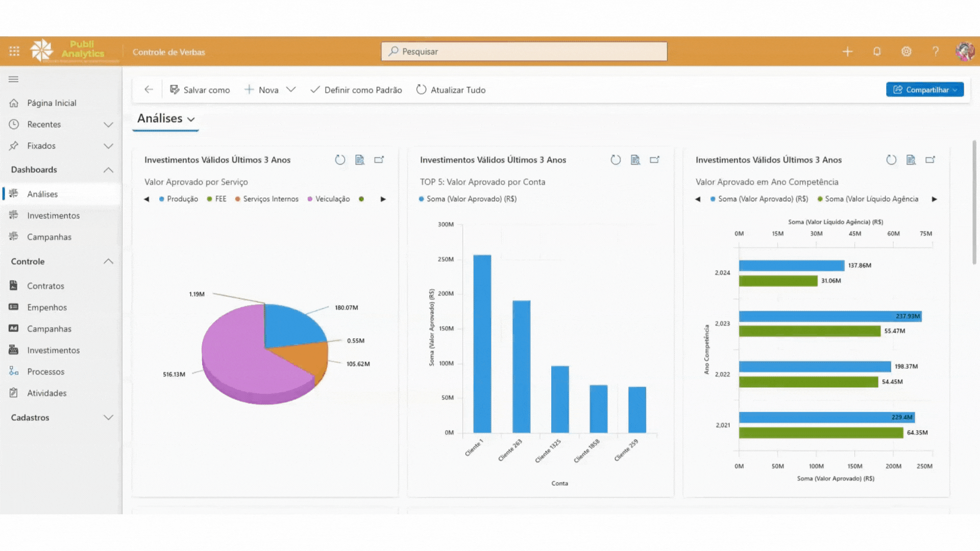Toggle Produção legend series in pie chart
The image size is (980, 551).
pyautogui.click(x=179, y=199)
